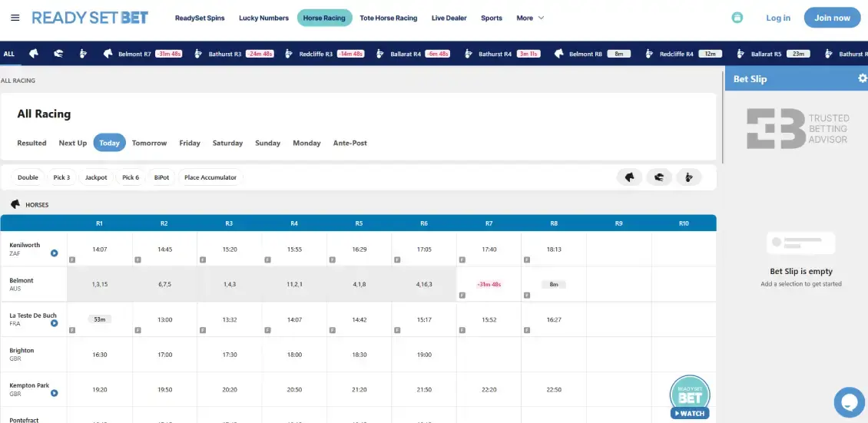
Task: Choose BiPot bet type
Action: click(x=161, y=177)
